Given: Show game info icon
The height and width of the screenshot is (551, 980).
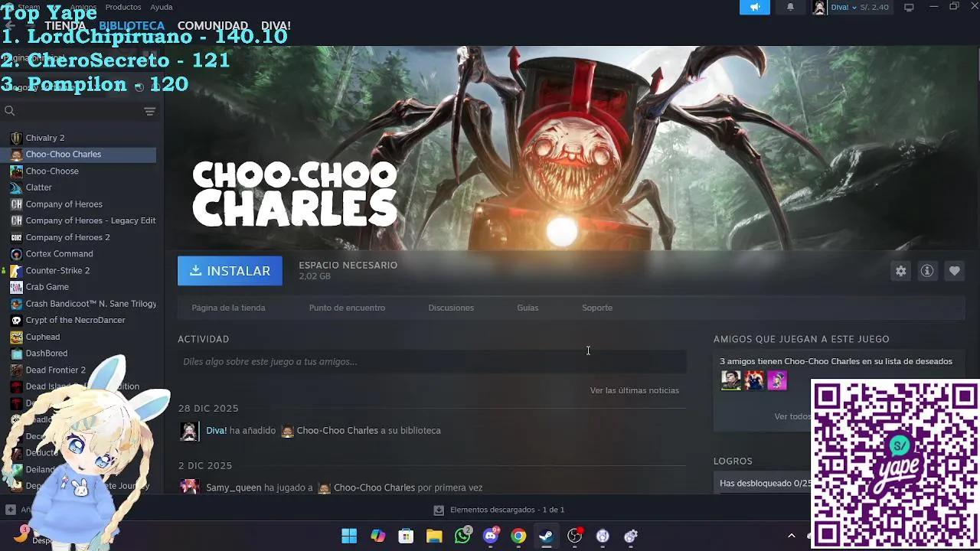Looking at the screenshot, I should [927, 271].
